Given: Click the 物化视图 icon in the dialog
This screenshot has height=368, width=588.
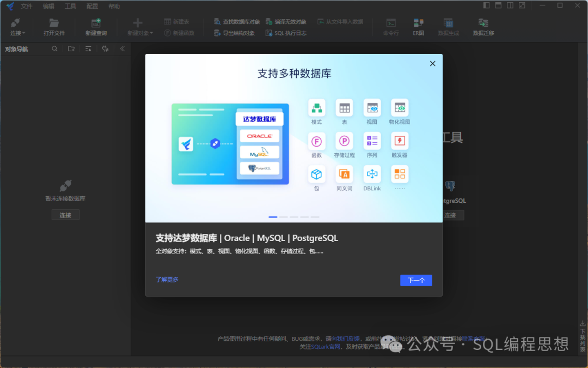Looking at the screenshot, I should pyautogui.click(x=400, y=108).
